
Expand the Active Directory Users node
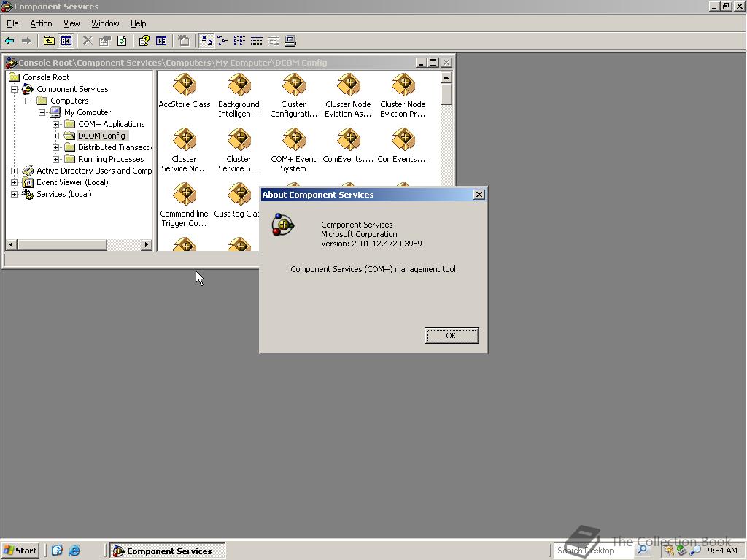tap(15, 171)
